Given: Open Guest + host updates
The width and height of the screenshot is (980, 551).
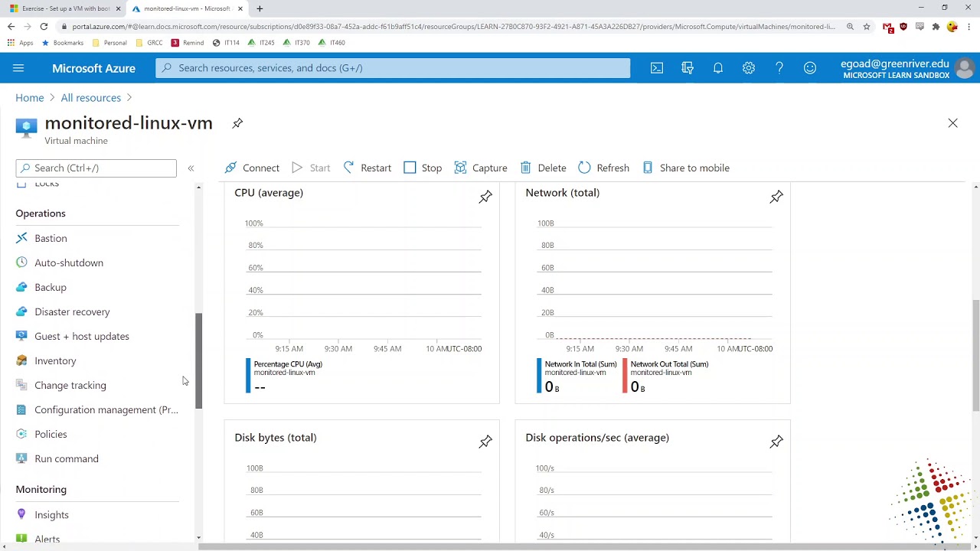Looking at the screenshot, I should [82, 336].
